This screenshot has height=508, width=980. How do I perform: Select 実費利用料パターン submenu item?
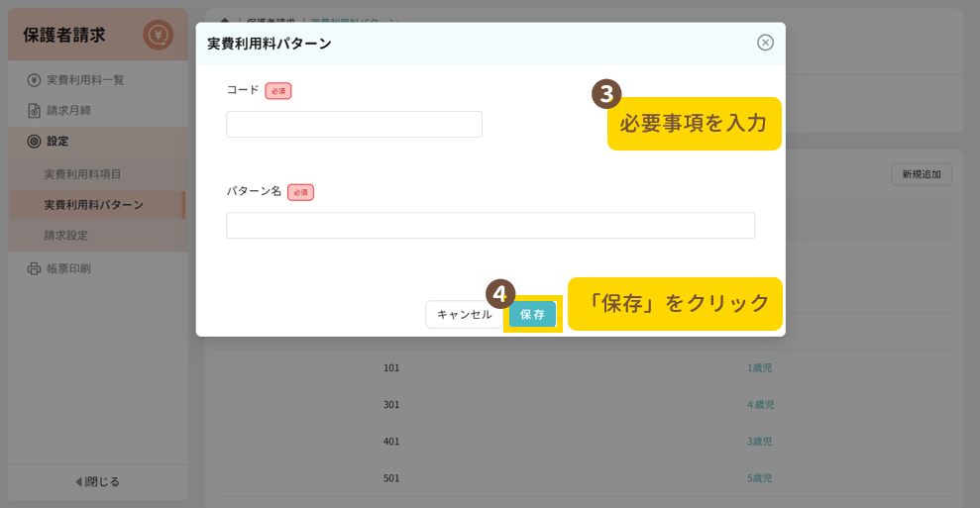[x=93, y=205]
